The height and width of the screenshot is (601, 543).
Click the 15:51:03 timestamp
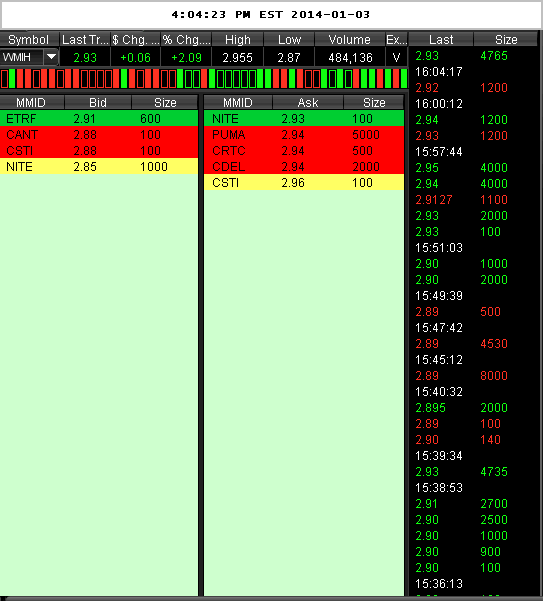[439, 248]
